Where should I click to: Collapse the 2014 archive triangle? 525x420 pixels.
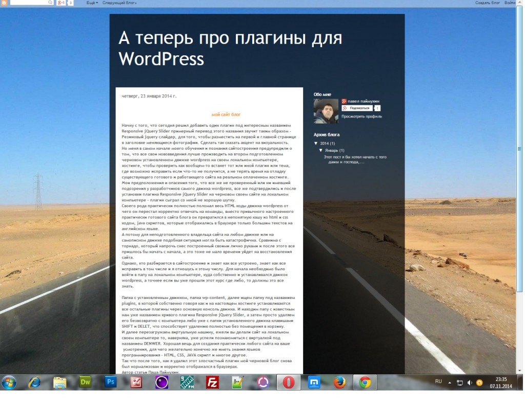coord(316,143)
